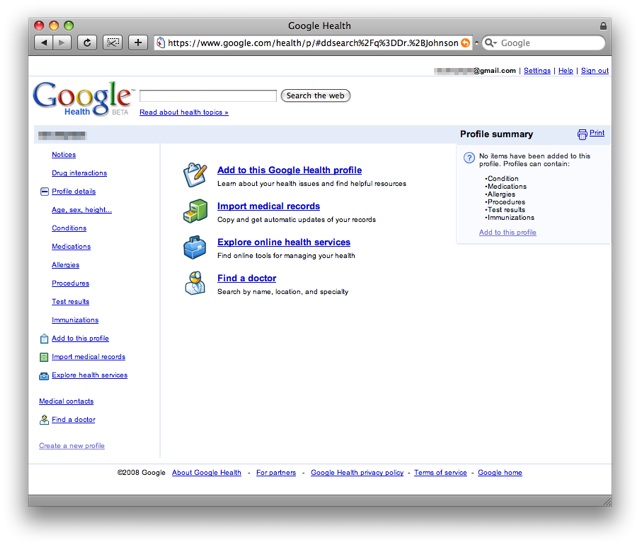Click the doctor figure icon in main area

click(x=195, y=283)
